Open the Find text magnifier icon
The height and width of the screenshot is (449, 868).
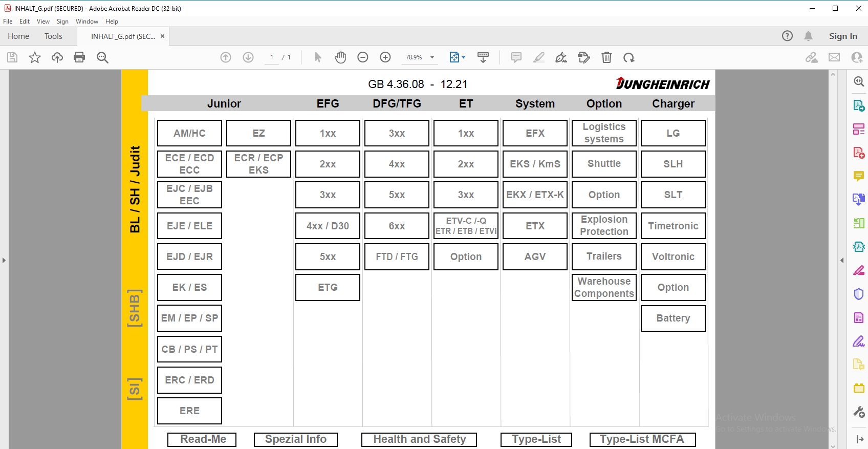[x=102, y=57]
